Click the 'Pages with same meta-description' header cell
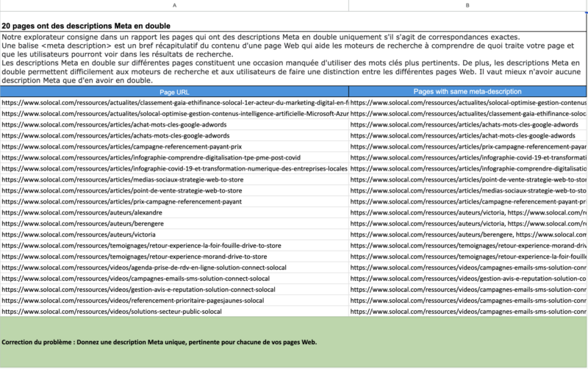The height and width of the screenshot is (369, 588). tap(467, 91)
